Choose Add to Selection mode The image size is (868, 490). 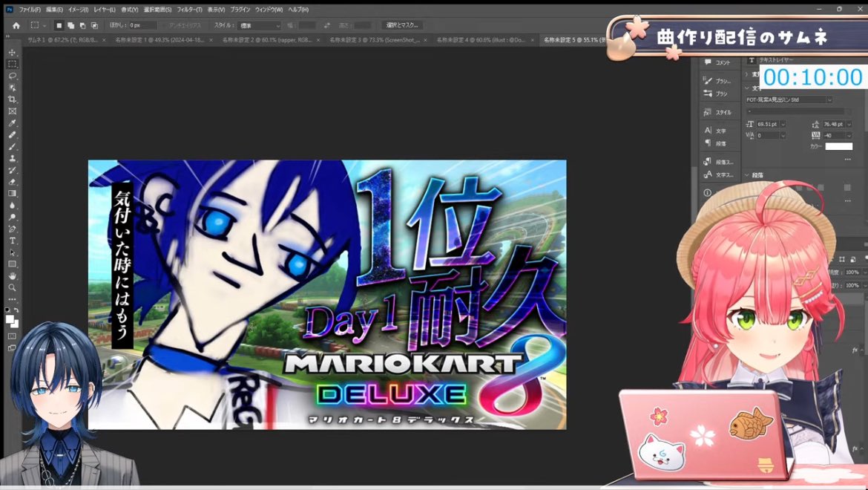tap(71, 25)
